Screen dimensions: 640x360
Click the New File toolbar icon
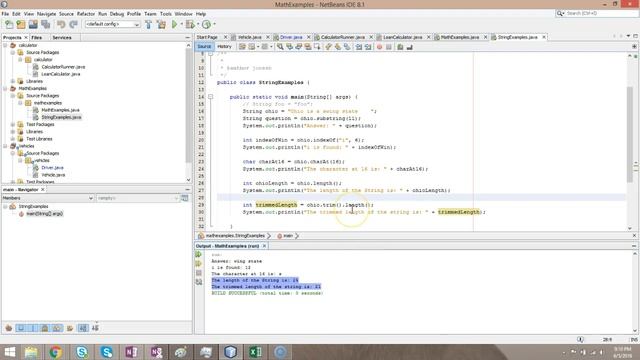tap(9, 24)
